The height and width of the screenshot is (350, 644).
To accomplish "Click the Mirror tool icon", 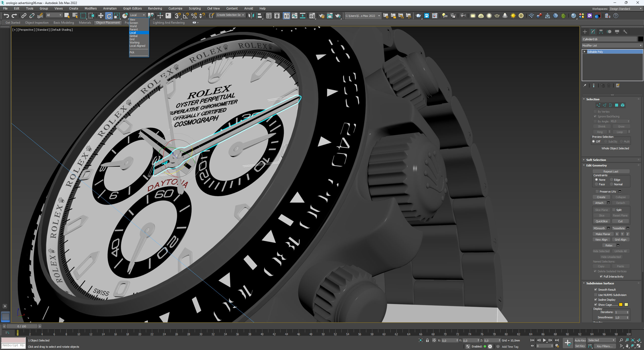I will tap(251, 16).
